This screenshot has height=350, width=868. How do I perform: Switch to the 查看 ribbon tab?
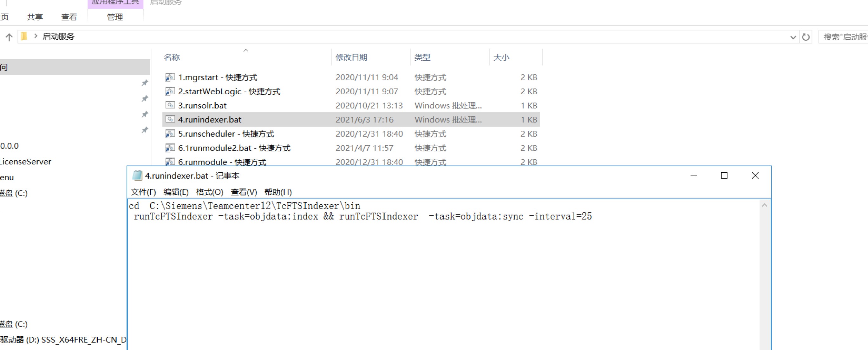[69, 17]
